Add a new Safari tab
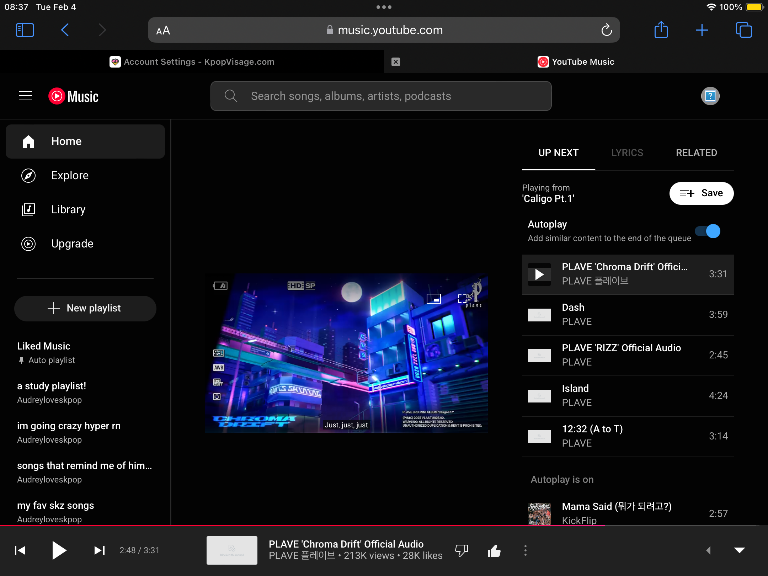768x576 pixels. (702, 30)
